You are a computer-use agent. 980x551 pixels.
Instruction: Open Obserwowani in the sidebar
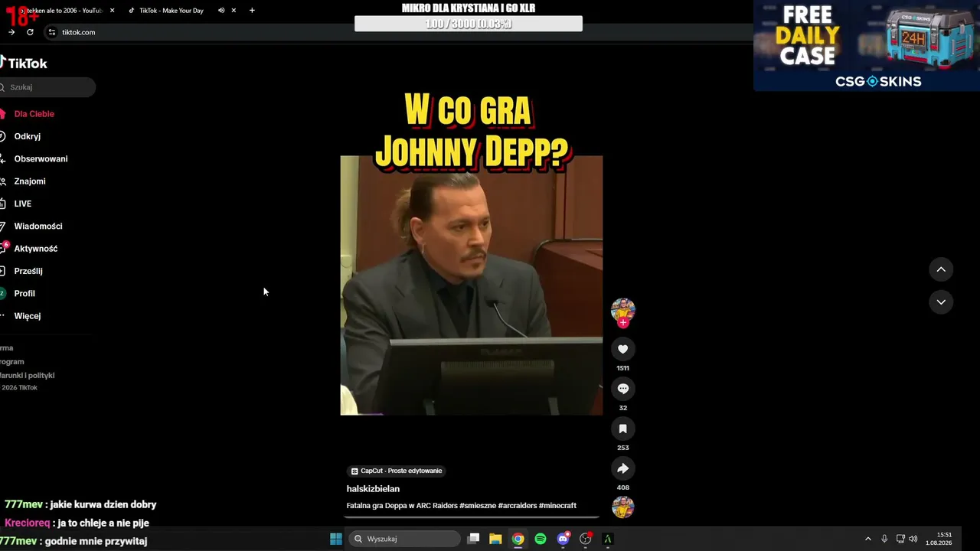point(41,159)
